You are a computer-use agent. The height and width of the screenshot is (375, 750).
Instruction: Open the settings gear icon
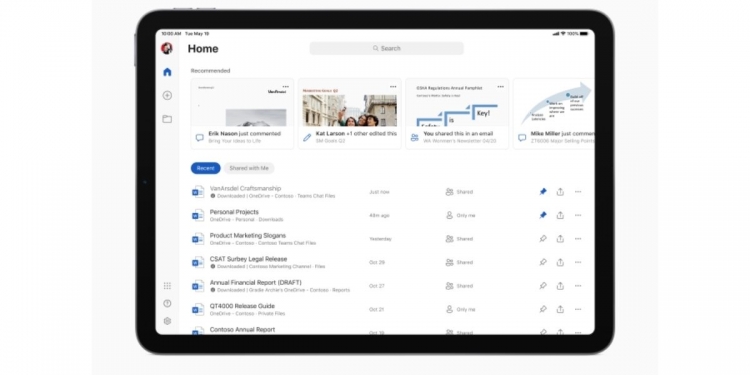point(167,321)
